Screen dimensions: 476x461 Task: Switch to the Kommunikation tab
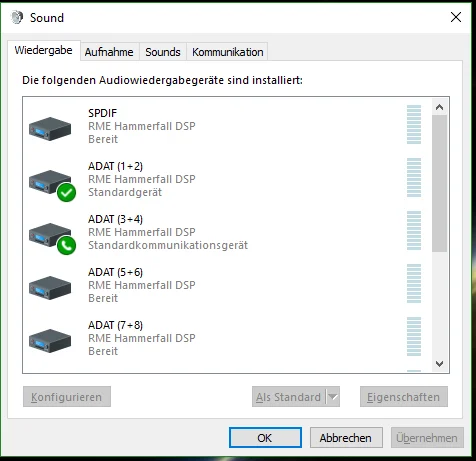(228, 52)
